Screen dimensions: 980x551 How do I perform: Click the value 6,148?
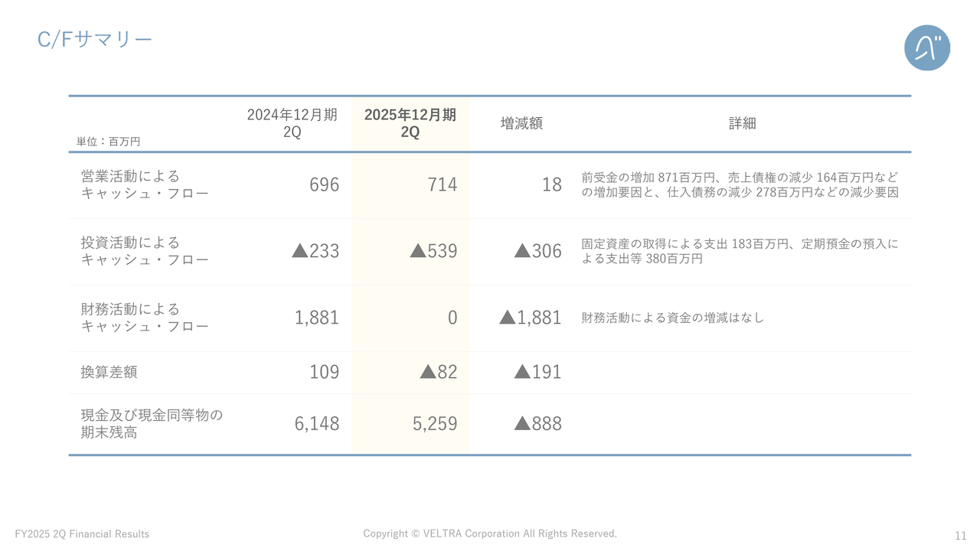pyautogui.click(x=317, y=424)
